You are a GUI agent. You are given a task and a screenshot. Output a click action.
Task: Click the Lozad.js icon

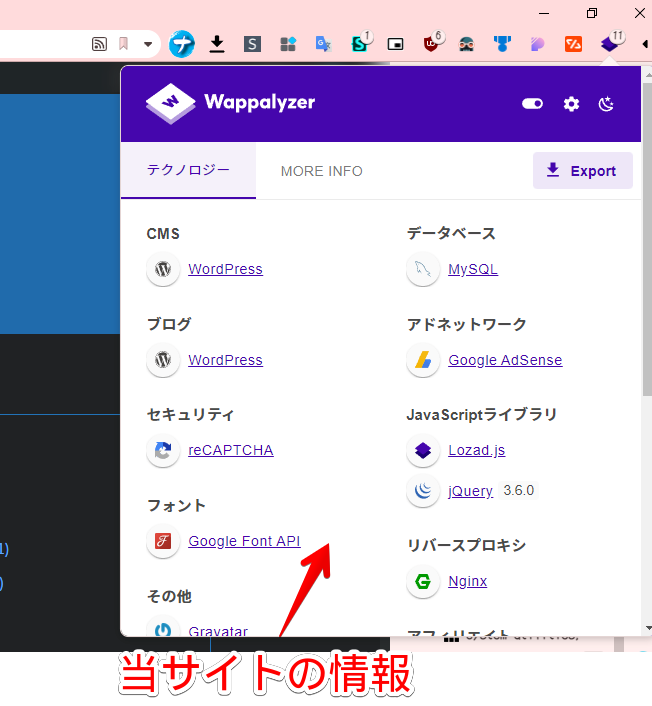coord(423,450)
